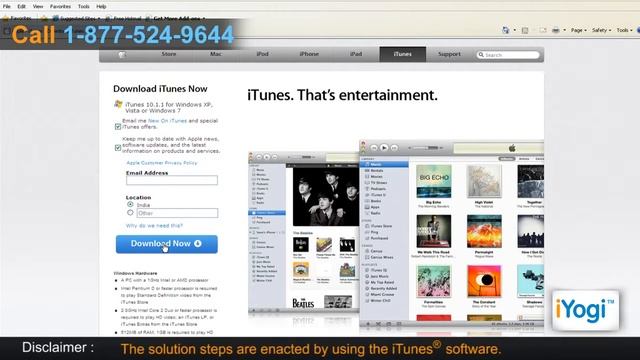Click the Windows Hardware requirements heading
The height and width of the screenshot is (360, 640).
tap(135, 273)
